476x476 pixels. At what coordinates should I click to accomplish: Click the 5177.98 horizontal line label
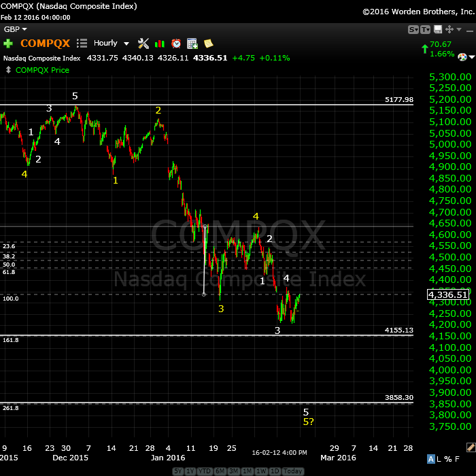point(399,99)
